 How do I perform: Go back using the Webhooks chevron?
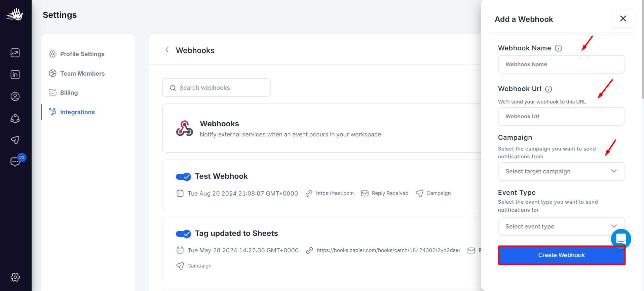pos(167,50)
